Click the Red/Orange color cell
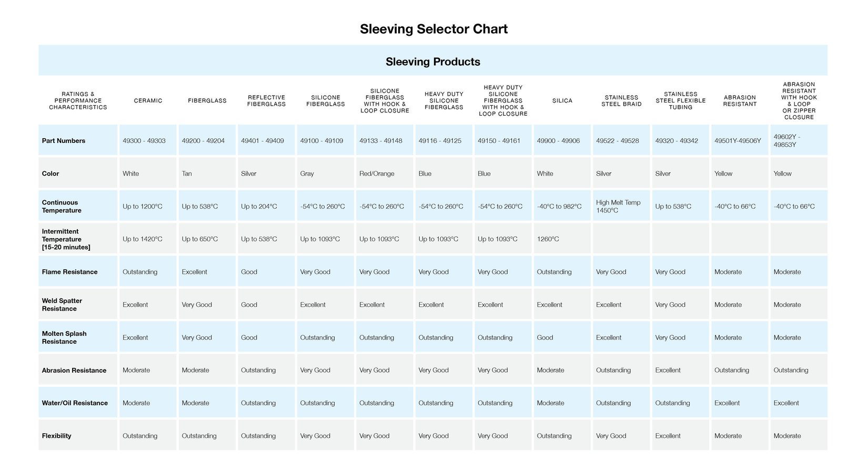 [377, 173]
